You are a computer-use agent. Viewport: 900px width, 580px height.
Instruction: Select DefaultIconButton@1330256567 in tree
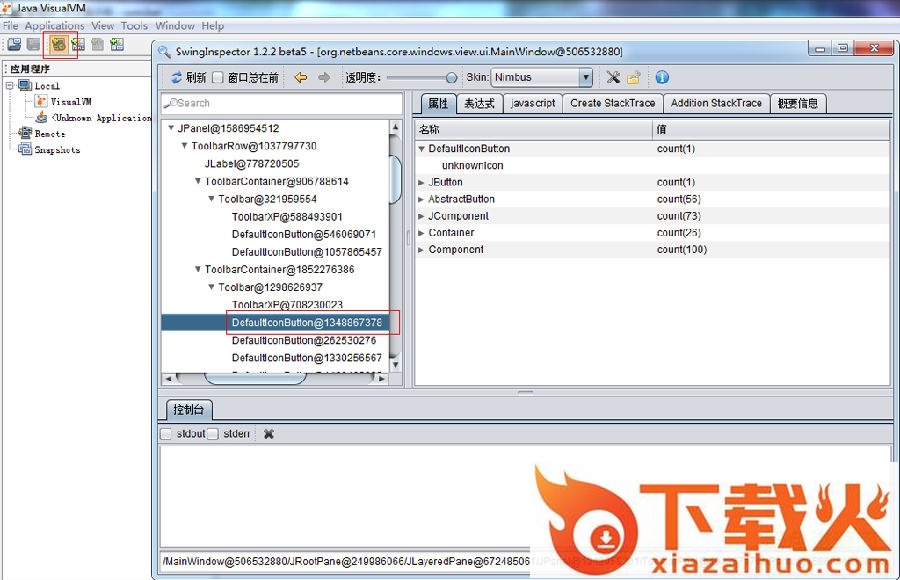pyautogui.click(x=307, y=358)
